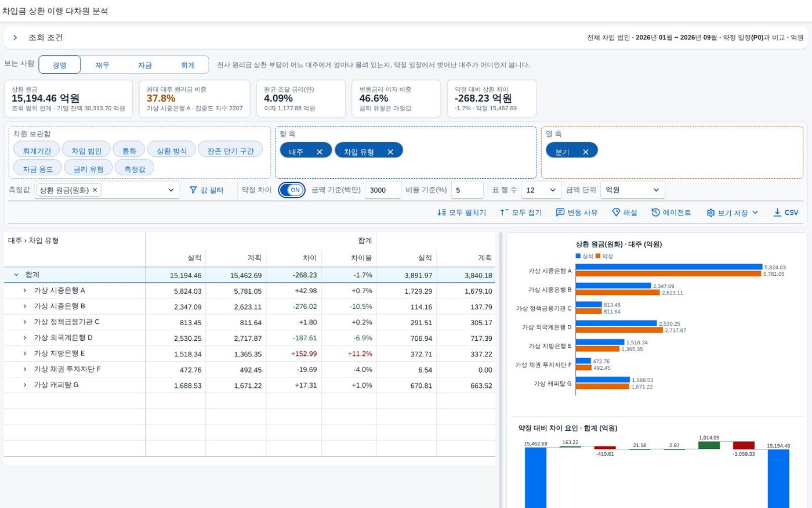This screenshot has height=508, width=812.
Task: Open the 에이전트 history icon
Action: coord(655,212)
